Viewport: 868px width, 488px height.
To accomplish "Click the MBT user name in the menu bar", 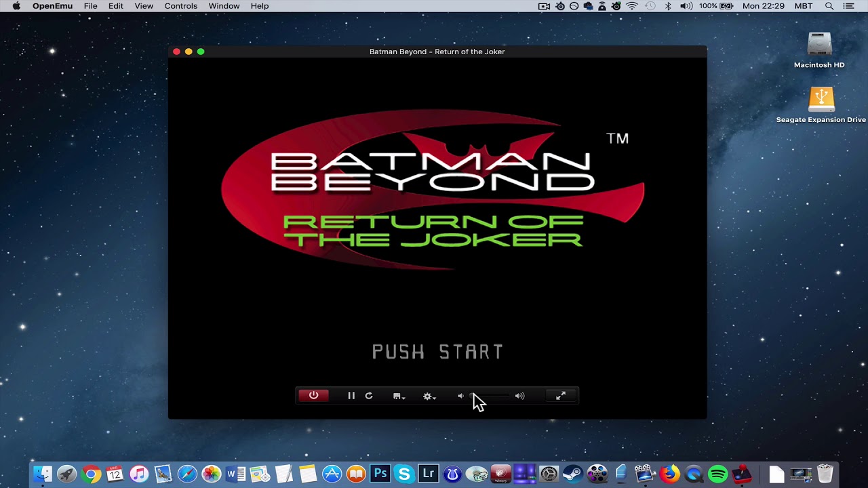I will coord(803,6).
